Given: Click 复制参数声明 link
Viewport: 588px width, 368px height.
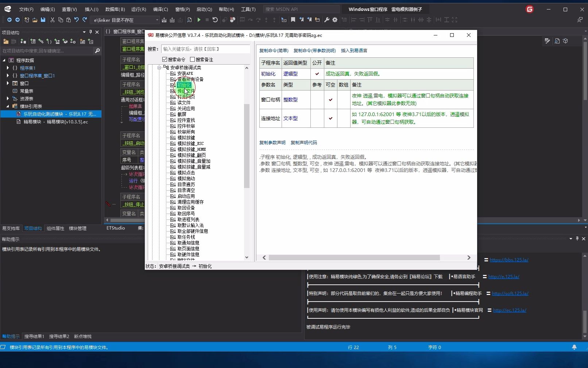Looking at the screenshot, I should 272,143.
